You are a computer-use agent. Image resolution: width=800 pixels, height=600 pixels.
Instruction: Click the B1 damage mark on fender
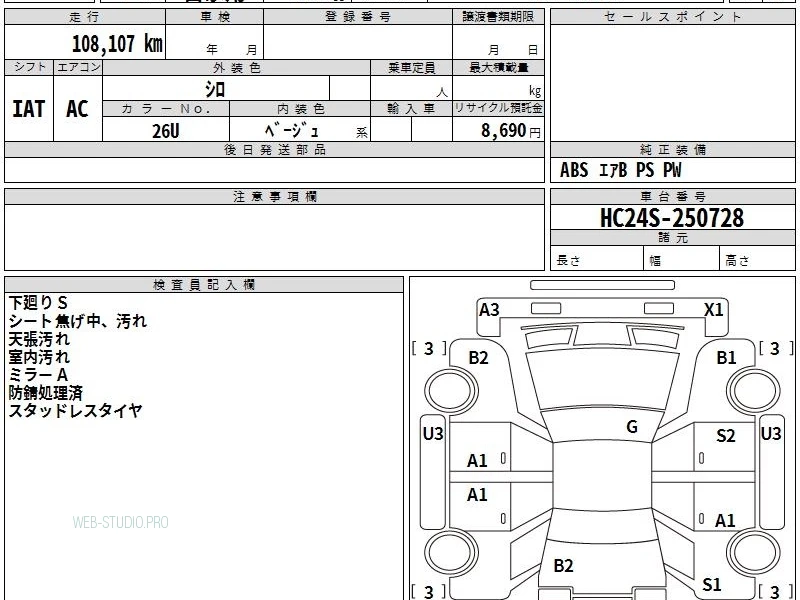coord(726,358)
